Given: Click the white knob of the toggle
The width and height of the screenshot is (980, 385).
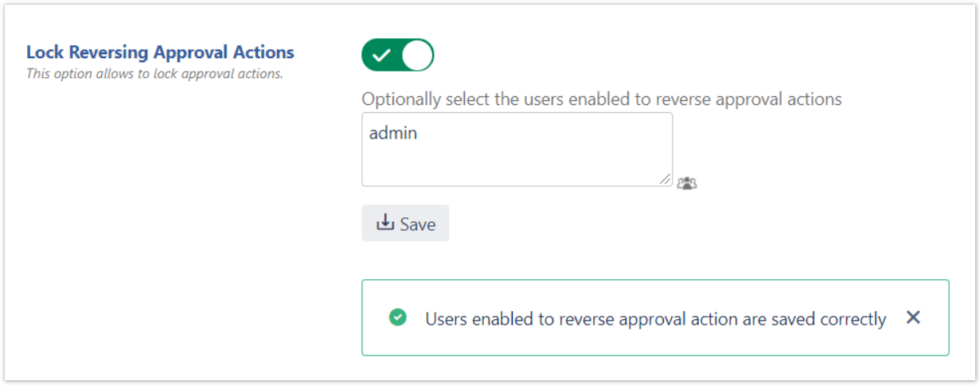Looking at the screenshot, I should click(x=416, y=56).
